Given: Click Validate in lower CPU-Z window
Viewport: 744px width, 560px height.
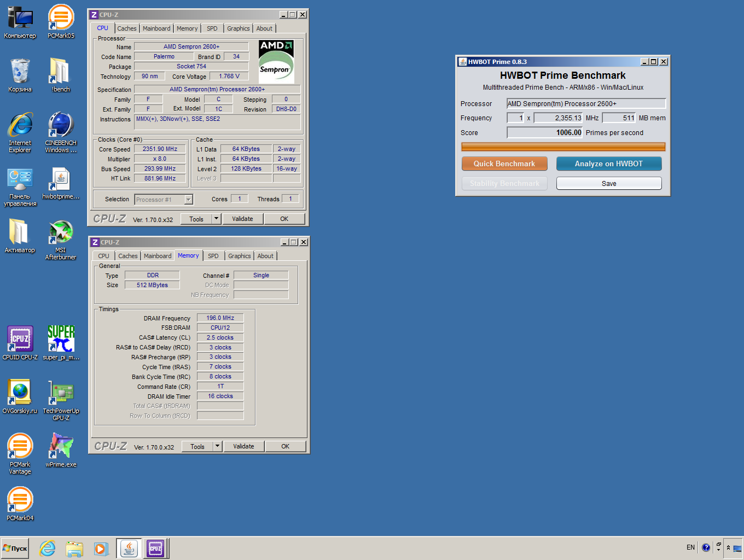Looking at the screenshot, I should click(243, 446).
